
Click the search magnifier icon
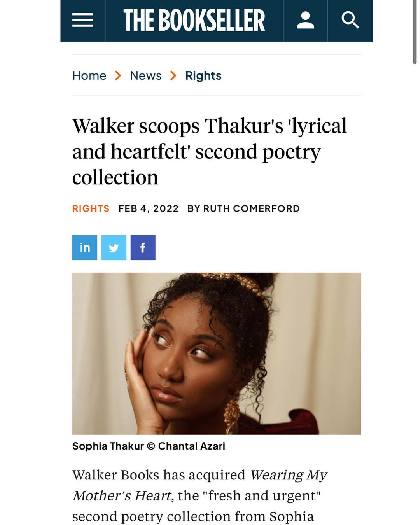click(350, 20)
